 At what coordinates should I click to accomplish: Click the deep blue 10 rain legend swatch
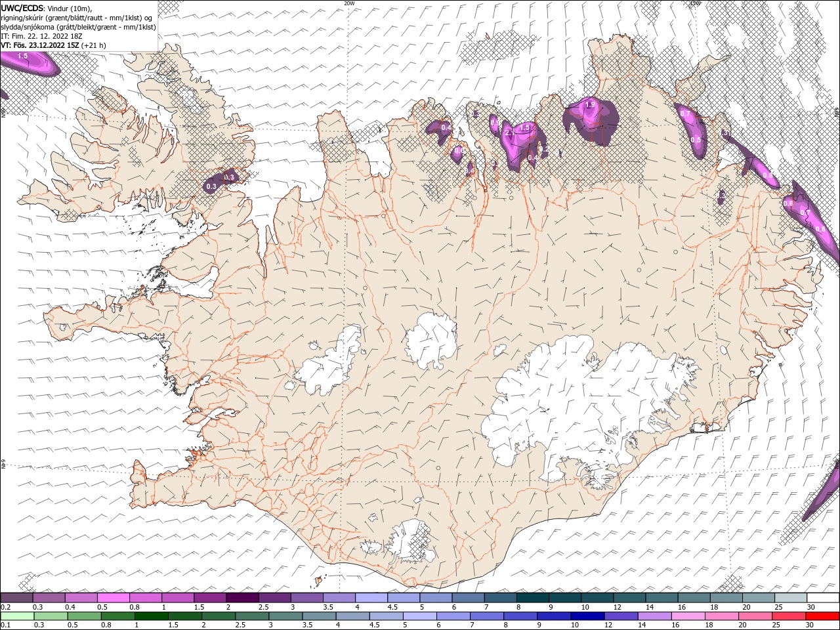click(x=587, y=616)
